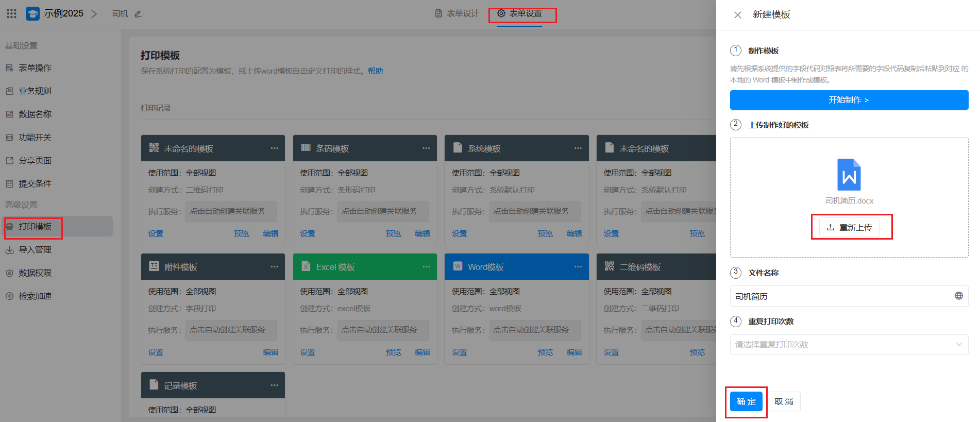Open the app grid launcher icon
The width and height of the screenshot is (980, 422).
11,13
